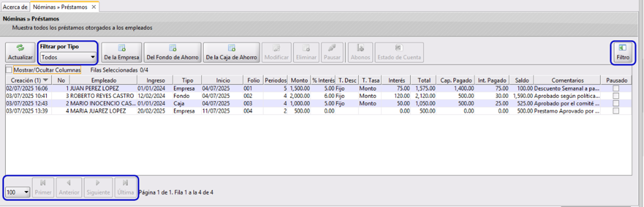Add a loan De la Caja de Ahorro

[x=232, y=53]
